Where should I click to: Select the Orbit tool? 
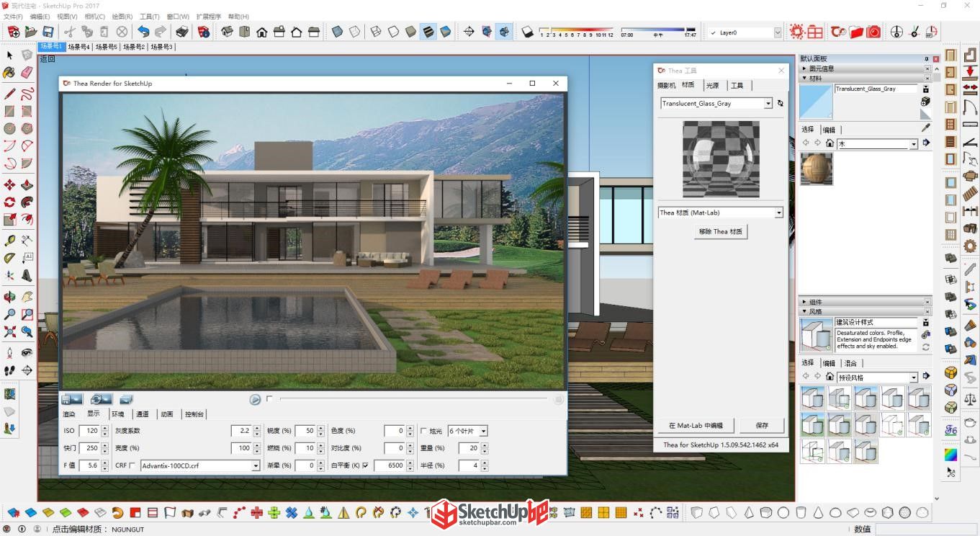tap(9, 297)
